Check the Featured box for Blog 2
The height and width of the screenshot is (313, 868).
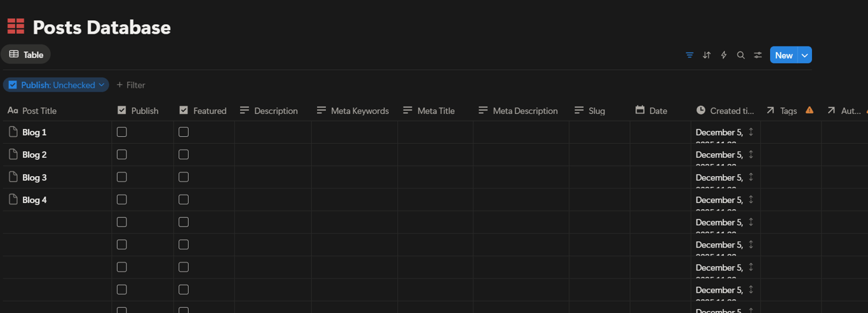[x=184, y=154]
